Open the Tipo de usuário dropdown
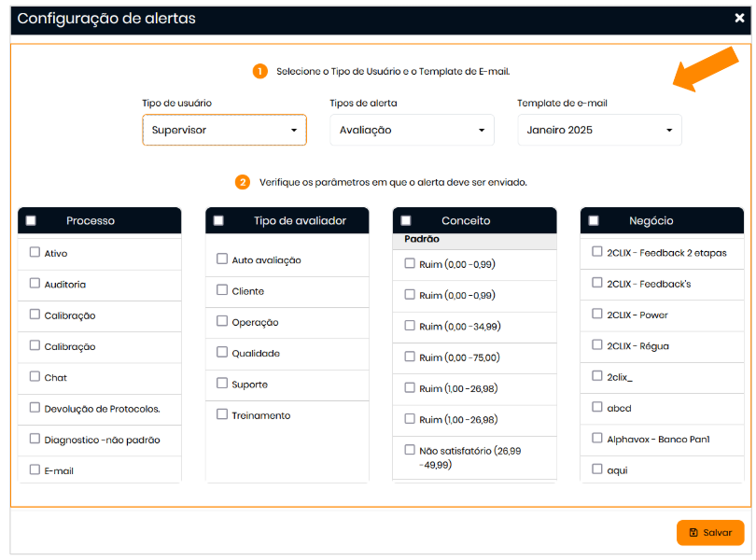Image resolution: width=756 pixels, height=560 pixels. pyautogui.click(x=224, y=130)
